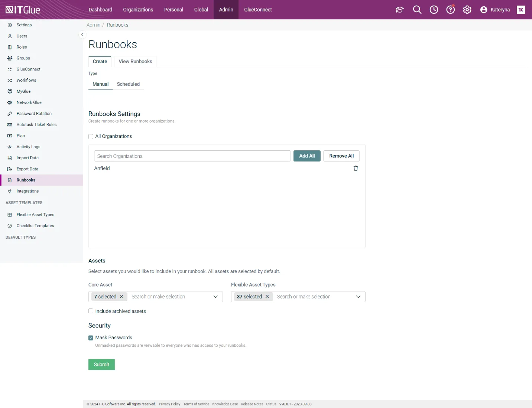This screenshot has width=532, height=408.
Task: Uncheck the Mask Passwords checkbox
Action: coord(91,338)
